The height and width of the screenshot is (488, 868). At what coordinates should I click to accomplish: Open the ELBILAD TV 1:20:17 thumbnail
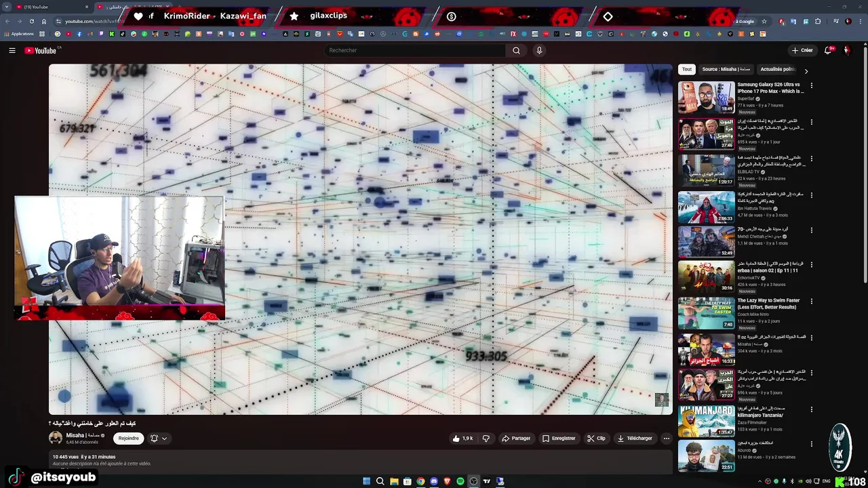click(x=706, y=170)
